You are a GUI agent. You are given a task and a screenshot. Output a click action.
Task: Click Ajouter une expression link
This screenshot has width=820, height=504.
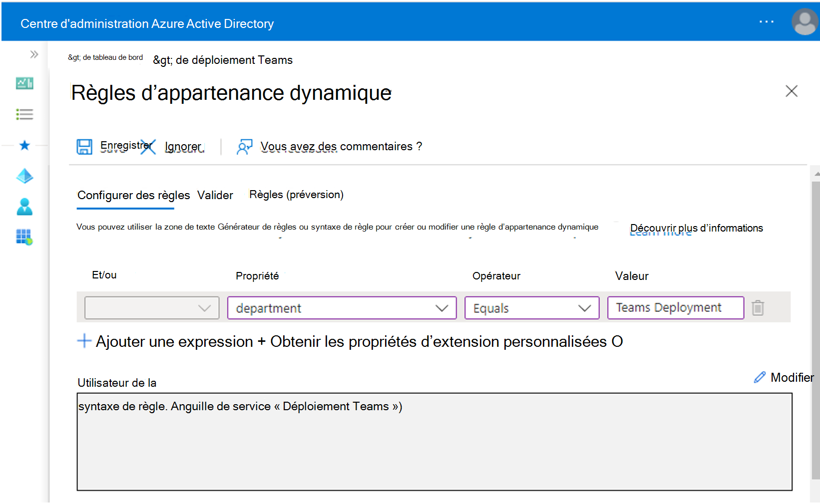click(174, 341)
